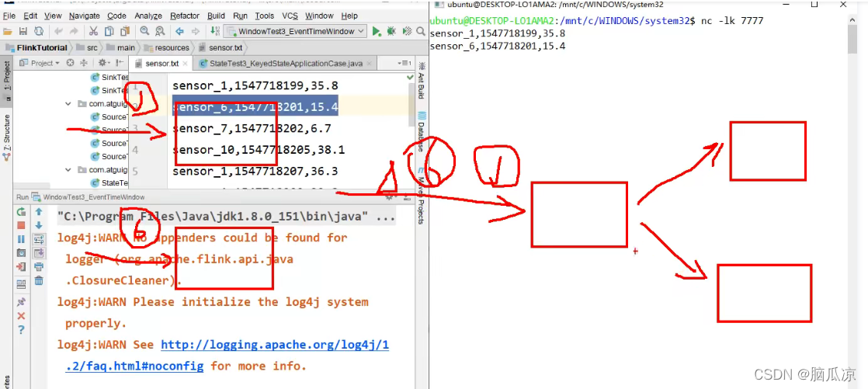Open Project panel gear settings dropdown
Image resolution: width=868 pixels, height=389 pixels.
click(x=104, y=63)
